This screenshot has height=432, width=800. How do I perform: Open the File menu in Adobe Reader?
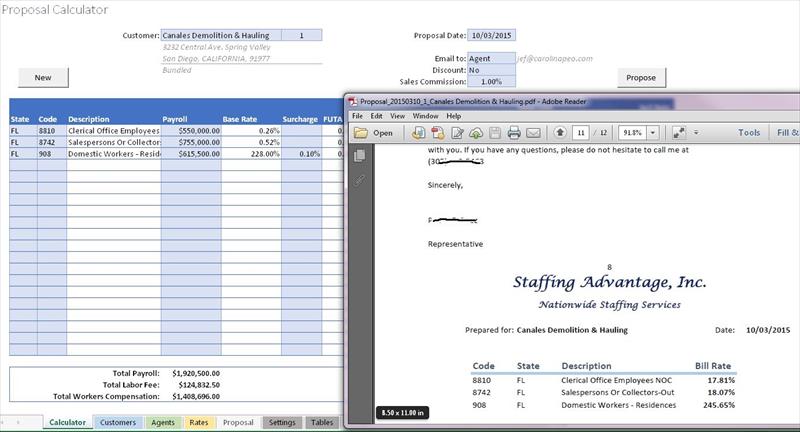coord(357,116)
